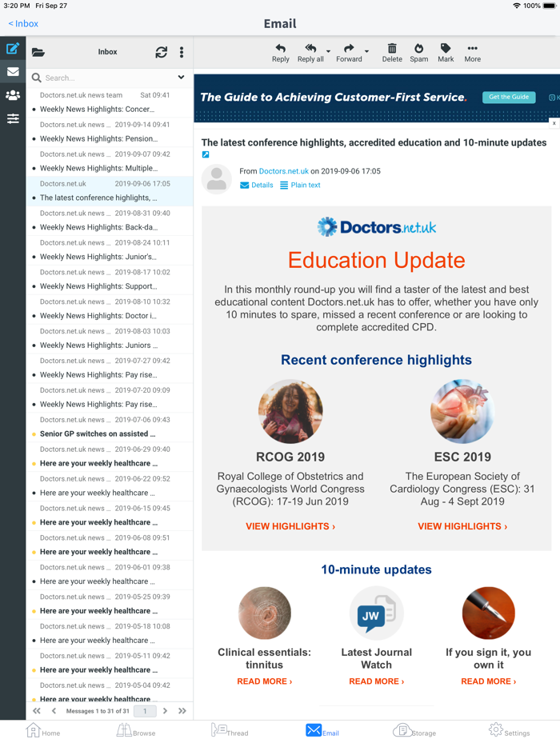View RCOG 2019 highlights
This screenshot has height=747, width=560.
click(290, 526)
